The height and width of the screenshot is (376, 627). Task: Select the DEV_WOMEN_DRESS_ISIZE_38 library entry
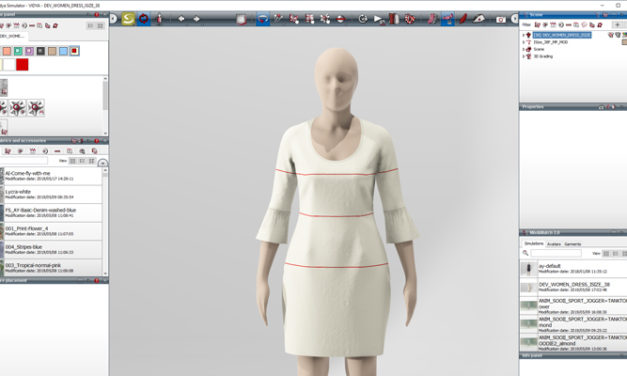(x=574, y=287)
